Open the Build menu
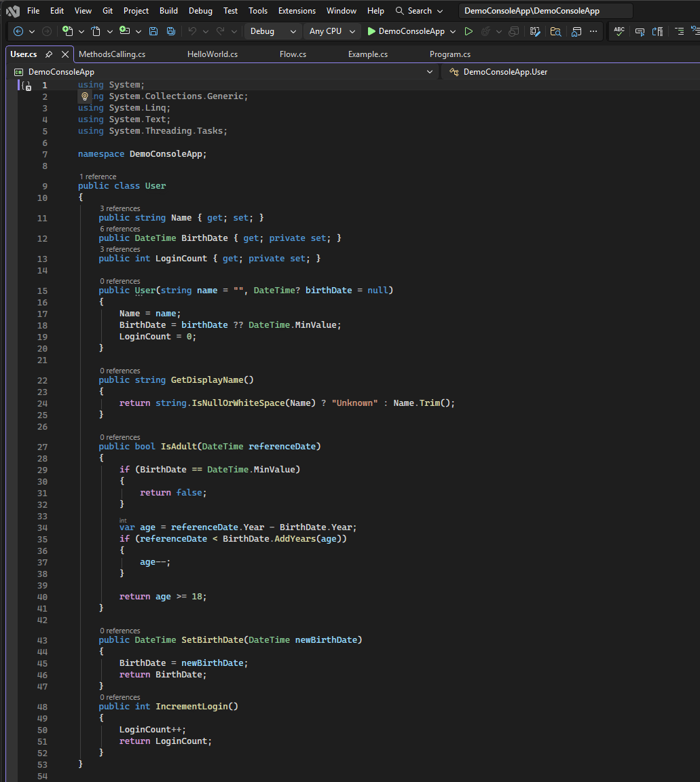Viewport: 700px width, 782px height. (168, 10)
